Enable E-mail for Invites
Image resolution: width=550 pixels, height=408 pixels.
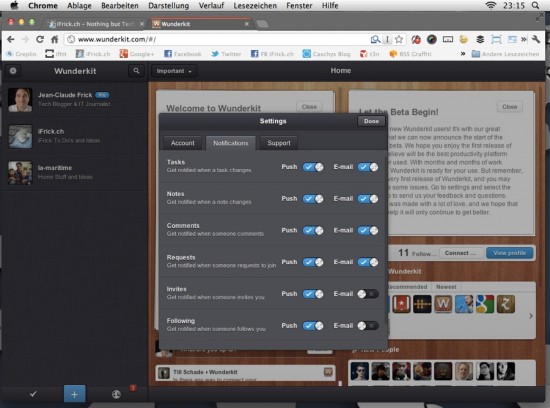pos(368,294)
